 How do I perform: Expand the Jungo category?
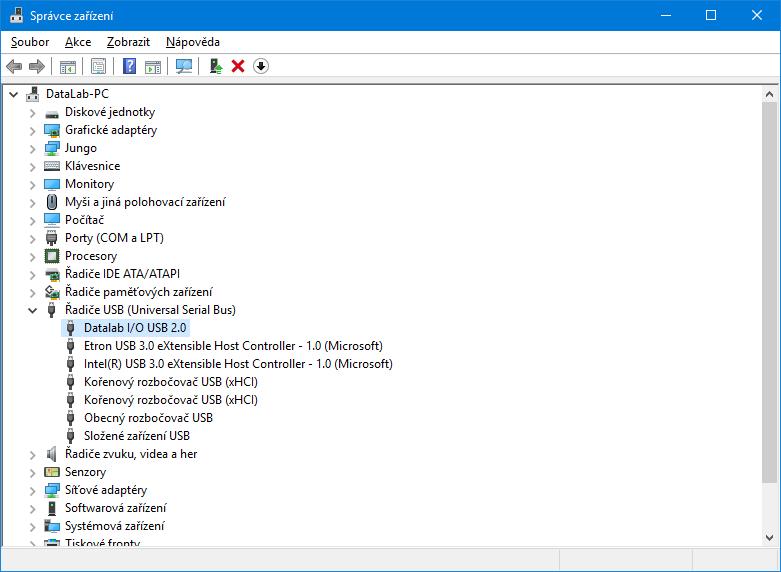click(33, 148)
